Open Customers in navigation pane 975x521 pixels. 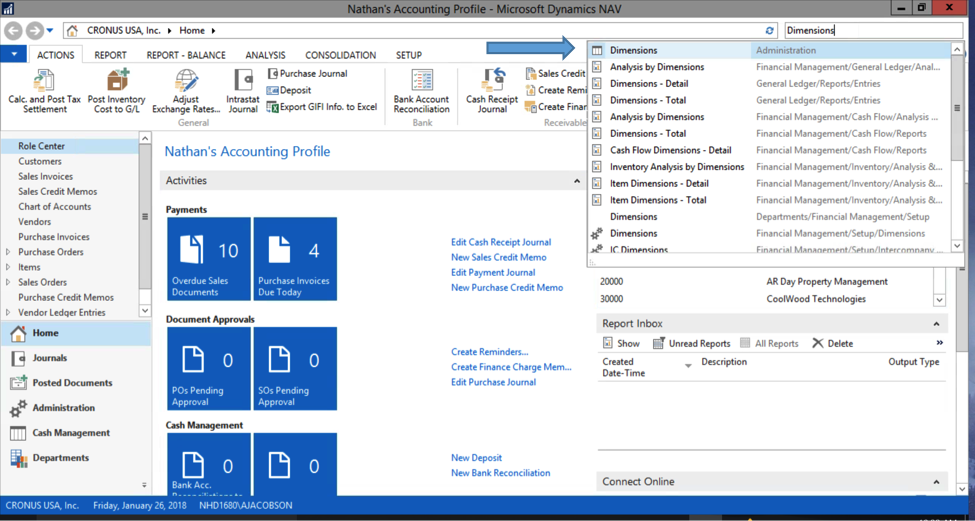click(x=40, y=161)
